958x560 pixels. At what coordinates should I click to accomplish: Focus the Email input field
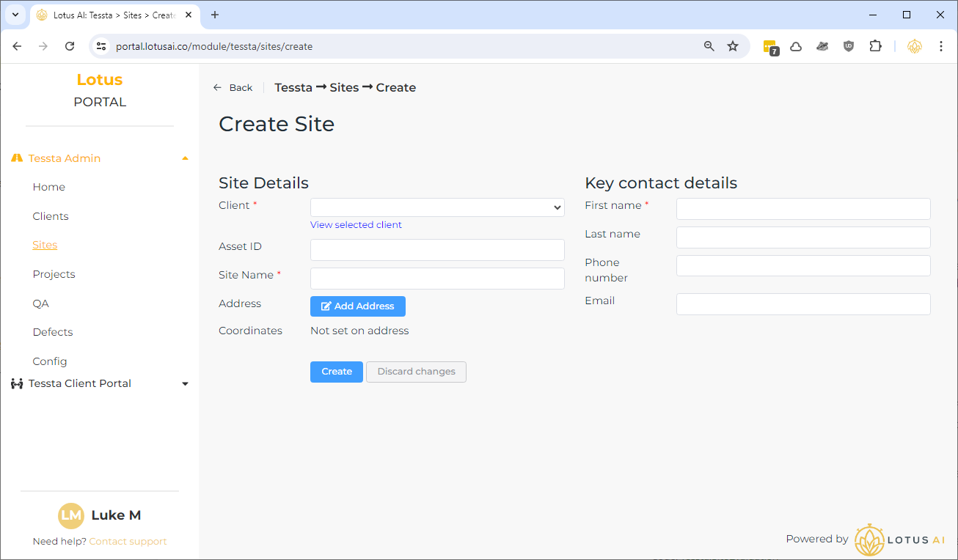point(803,304)
